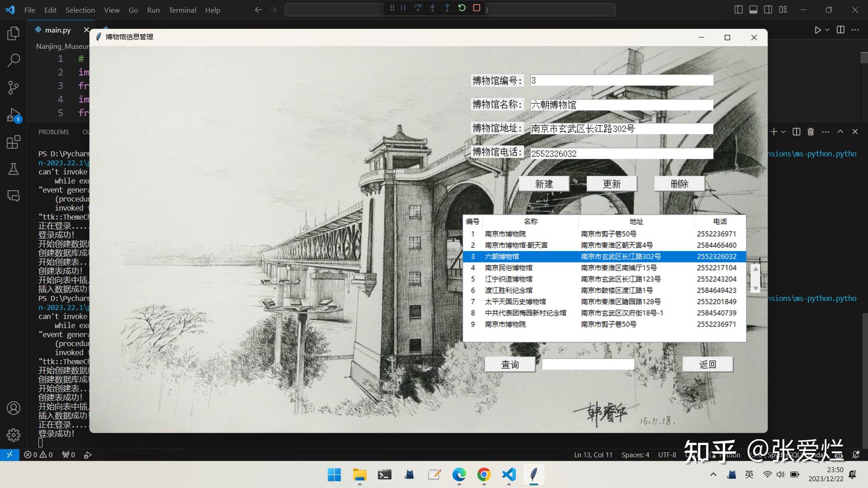This screenshot has height=488, width=868.
Task: Open the Run and Debug view
Action: (14, 115)
